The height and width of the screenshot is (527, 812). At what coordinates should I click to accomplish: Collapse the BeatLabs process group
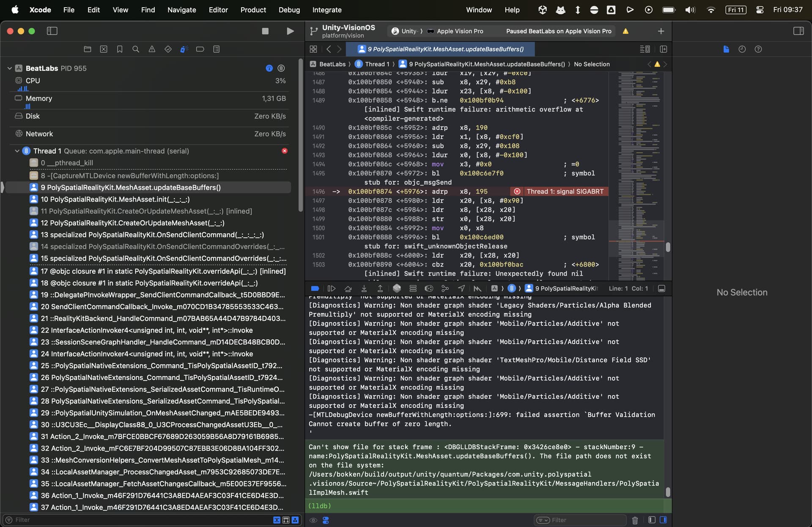(8, 68)
